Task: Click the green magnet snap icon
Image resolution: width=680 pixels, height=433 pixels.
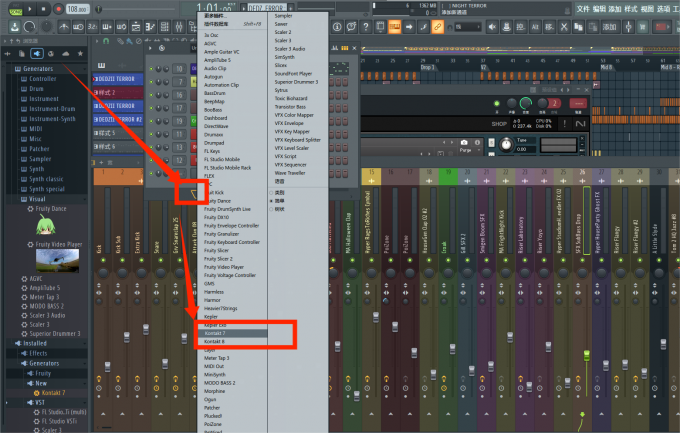Action: 106,41
